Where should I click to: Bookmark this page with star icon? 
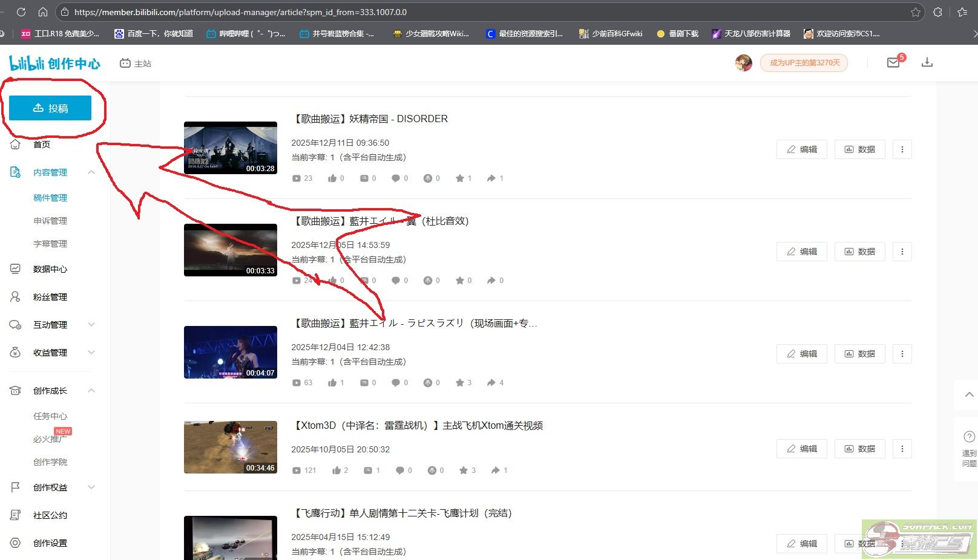915,12
